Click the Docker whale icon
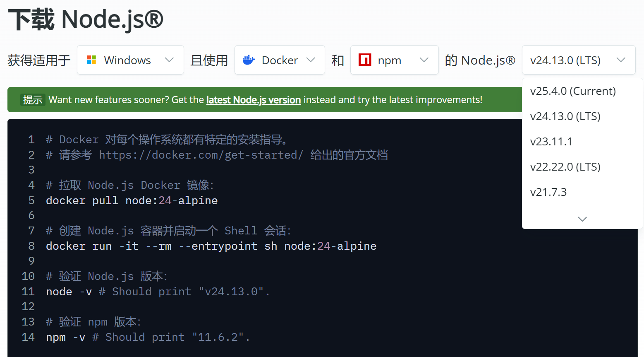Image resolution: width=644 pixels, height=357 pixels. [x=249, y=60]
